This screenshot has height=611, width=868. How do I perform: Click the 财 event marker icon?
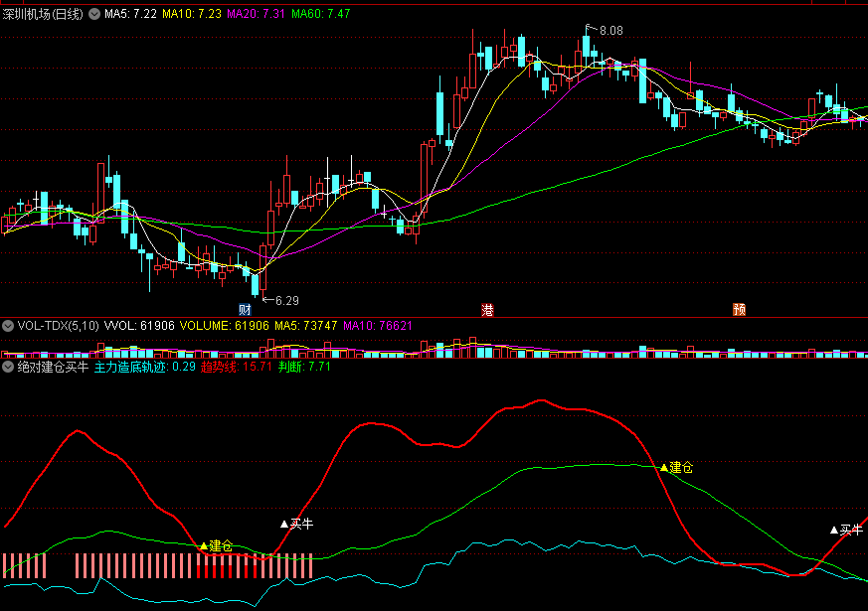tap(245, 310)
